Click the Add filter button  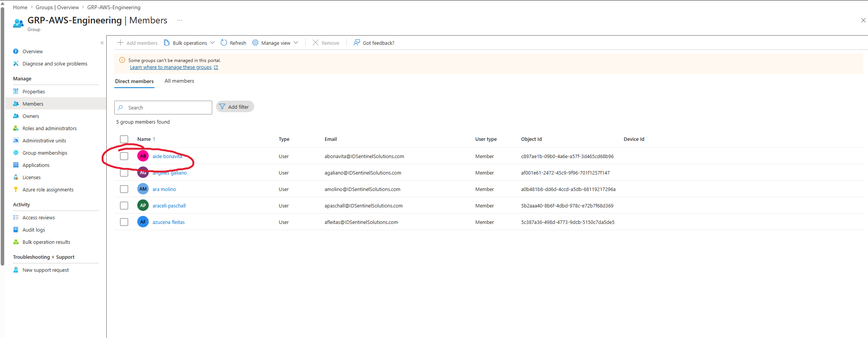click(x=235, y=107)
